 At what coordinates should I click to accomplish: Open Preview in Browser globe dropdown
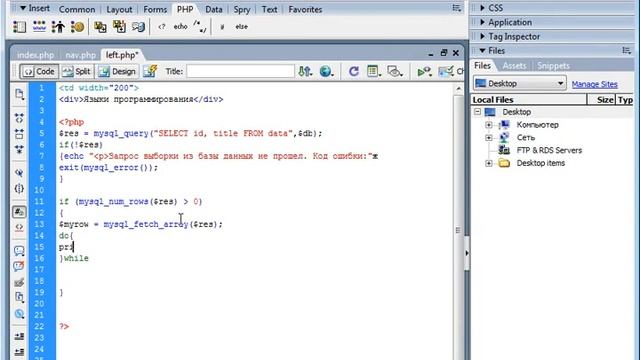[x=326, y=71]
